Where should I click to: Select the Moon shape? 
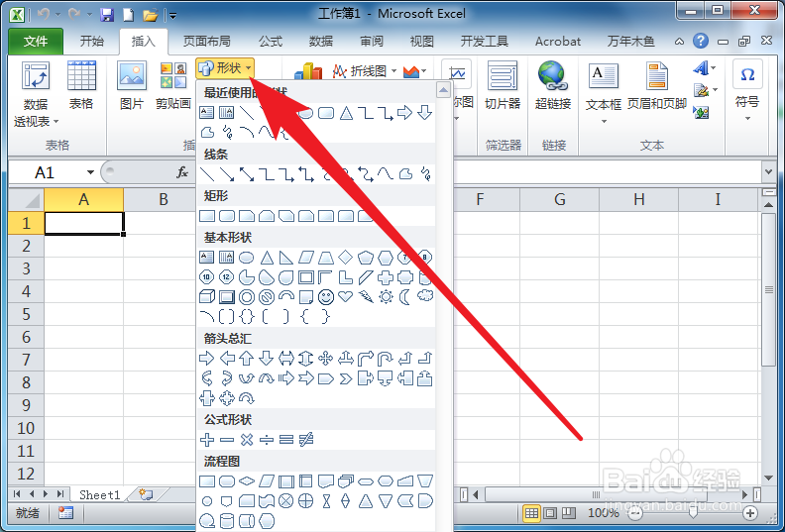tap(405, 297)
